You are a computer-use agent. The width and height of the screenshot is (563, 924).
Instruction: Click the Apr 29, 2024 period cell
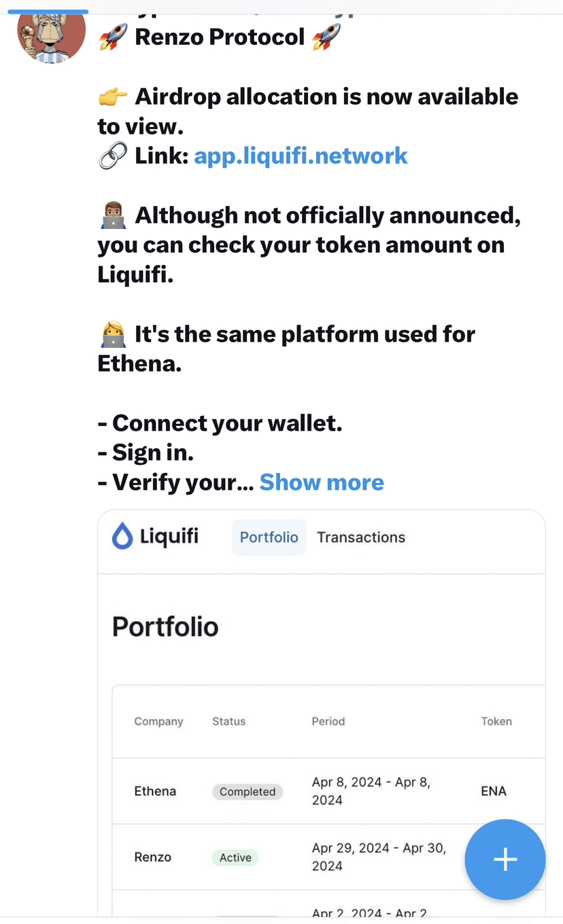point(378,857)
